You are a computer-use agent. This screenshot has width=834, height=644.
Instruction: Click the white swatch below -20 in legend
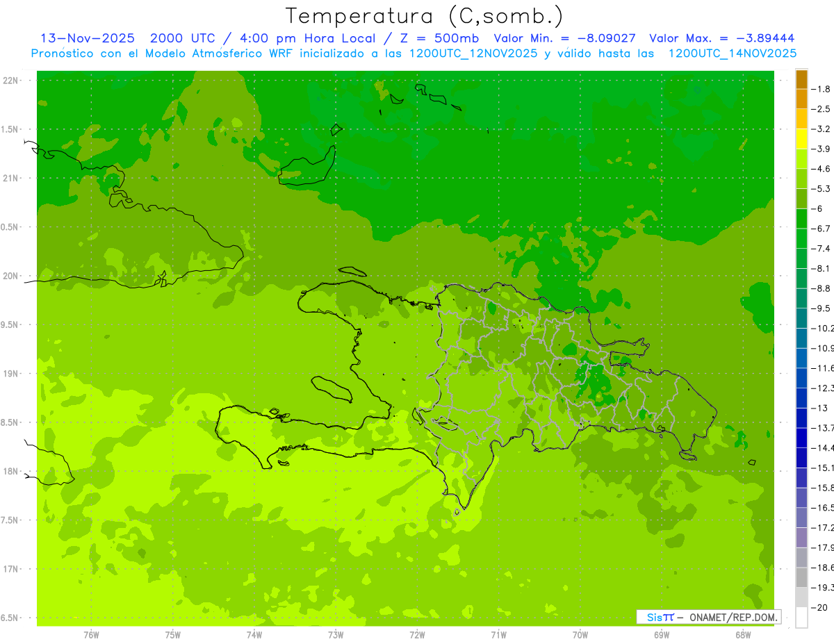801,618
